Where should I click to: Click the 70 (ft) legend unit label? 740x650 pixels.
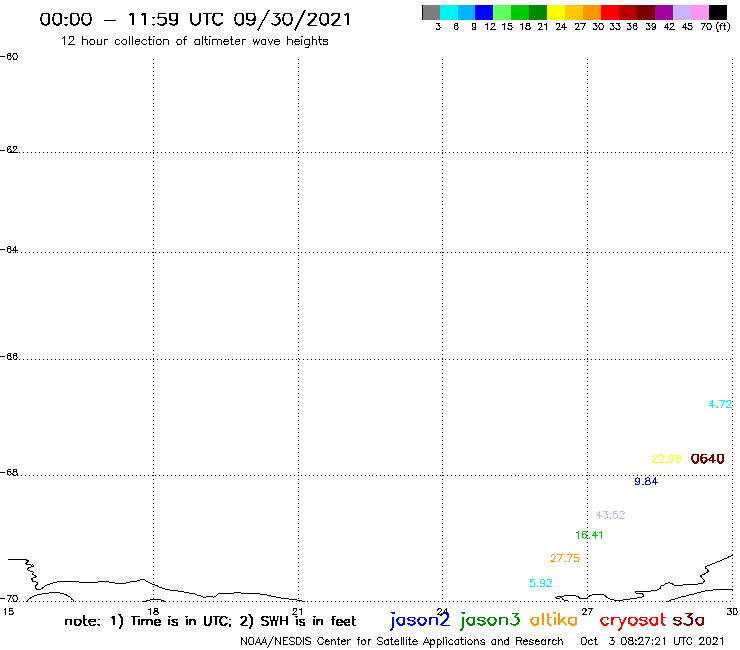715,27
